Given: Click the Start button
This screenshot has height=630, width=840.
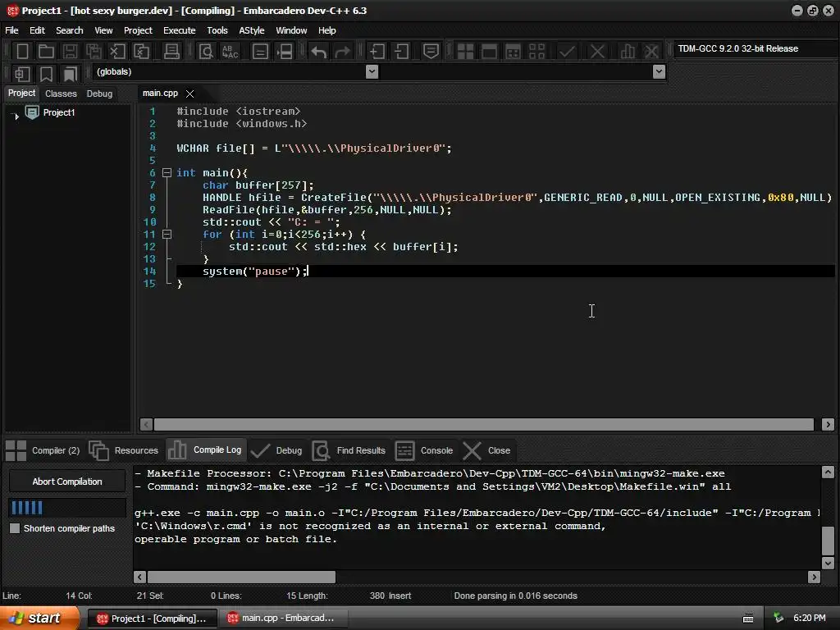Looking at the screenshot, I should tap(38, 618).
